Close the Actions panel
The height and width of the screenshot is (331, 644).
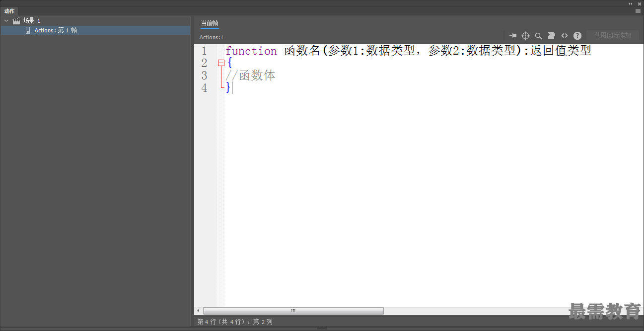coord(640,3)
